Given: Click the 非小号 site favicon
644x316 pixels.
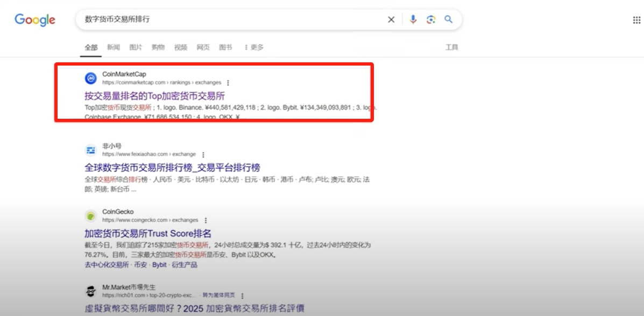Looking at the screenshot, I should tap(90, 150).
